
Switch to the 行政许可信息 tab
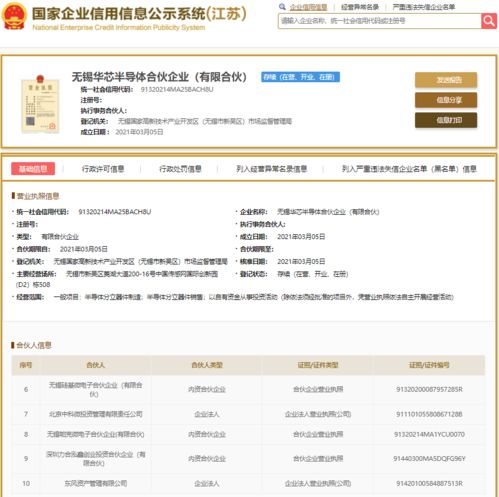pos(103,169)
